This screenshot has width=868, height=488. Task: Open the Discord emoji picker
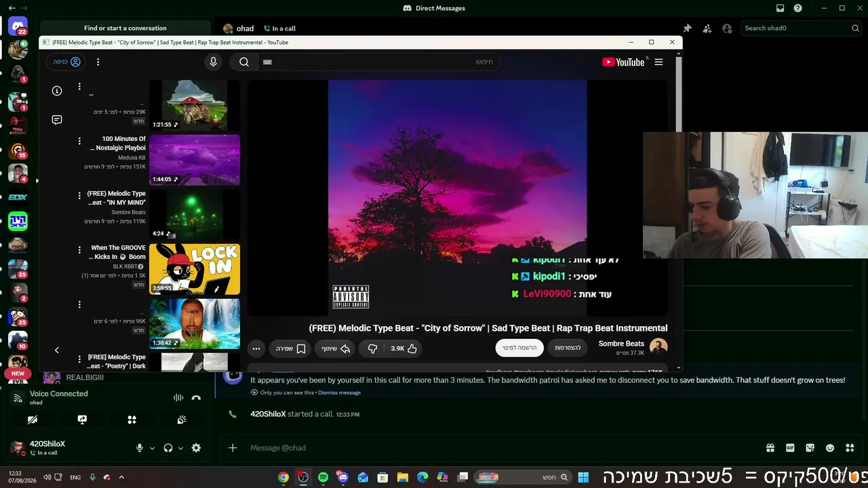830,448
